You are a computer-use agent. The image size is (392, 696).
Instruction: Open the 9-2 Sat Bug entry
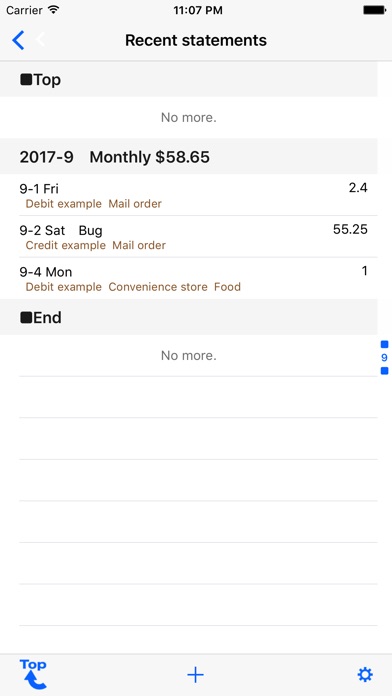189,237
